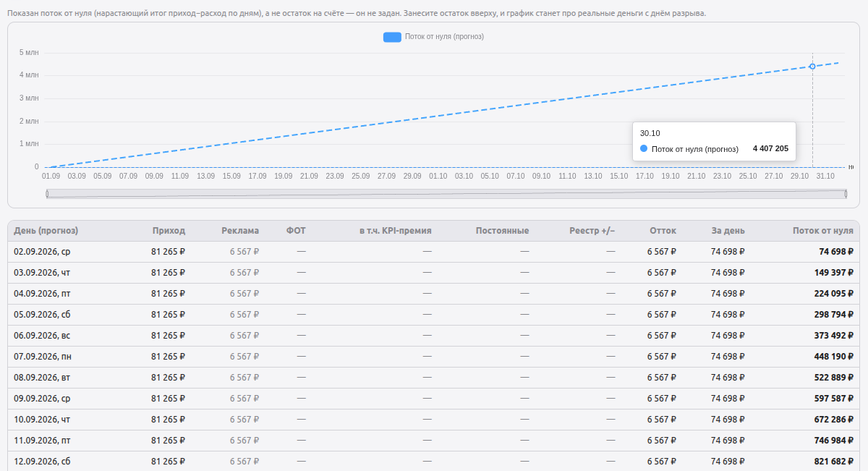Click the Реклама column header
The image size is (868, 471).
point(240,231)
